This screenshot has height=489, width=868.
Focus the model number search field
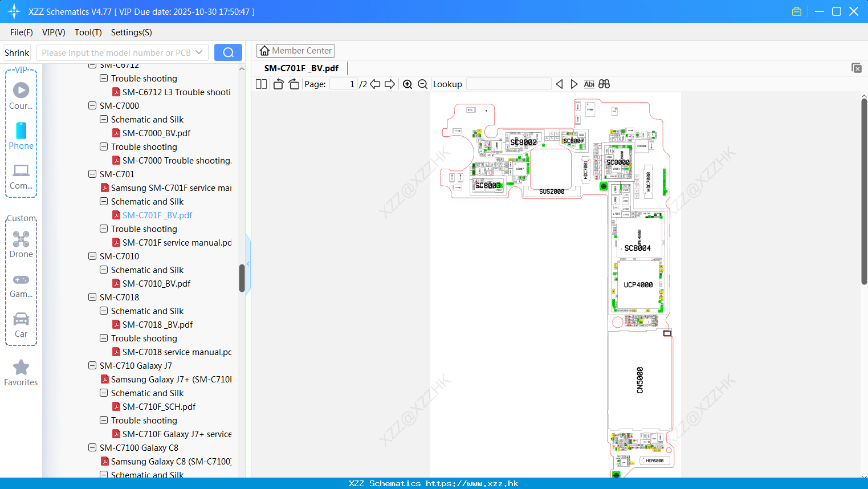click(116, 52)
